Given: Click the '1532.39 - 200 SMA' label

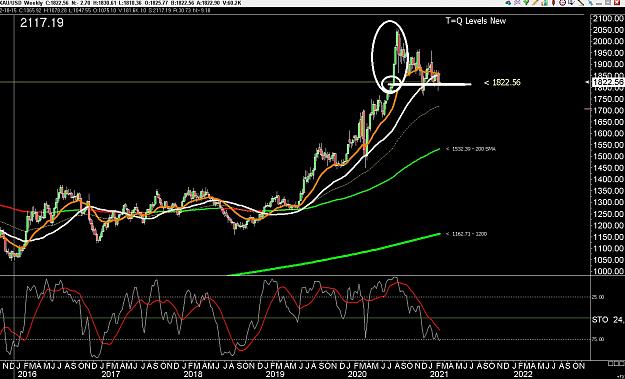Looking at the screenshot, I should [x=471, y=149].
